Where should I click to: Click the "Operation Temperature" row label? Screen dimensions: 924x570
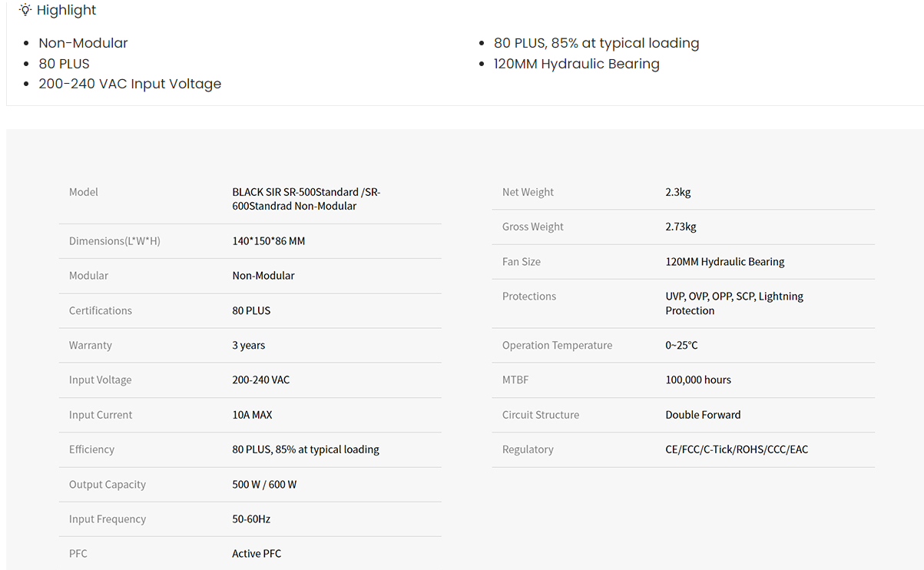(x=558, y=346)
